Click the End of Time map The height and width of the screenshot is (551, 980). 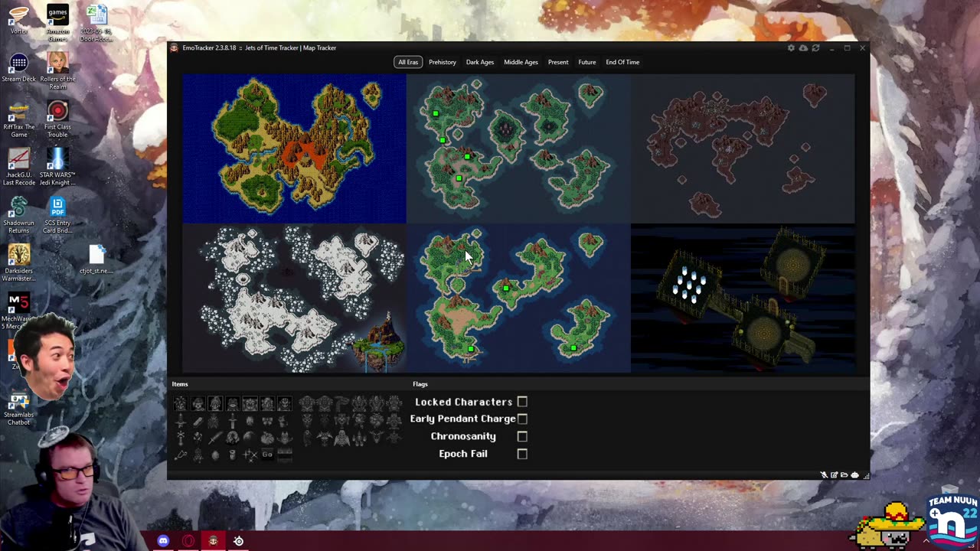coord(743,298)
